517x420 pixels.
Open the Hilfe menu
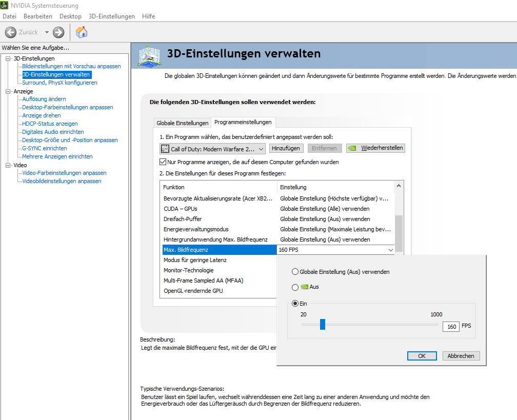click(148, 16)
